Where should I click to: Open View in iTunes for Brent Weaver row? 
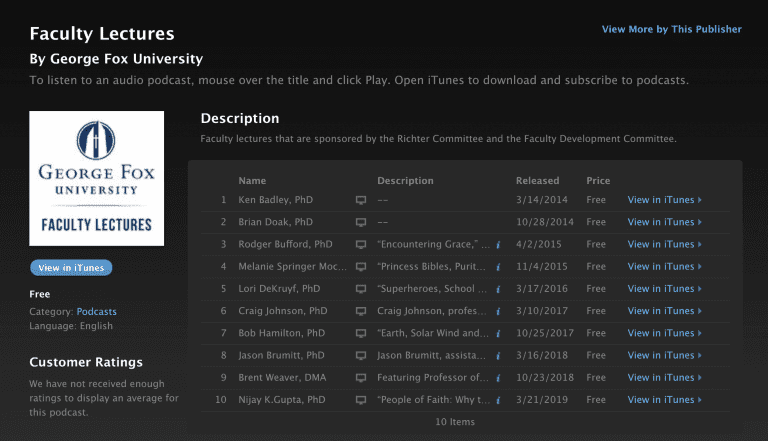665,377
